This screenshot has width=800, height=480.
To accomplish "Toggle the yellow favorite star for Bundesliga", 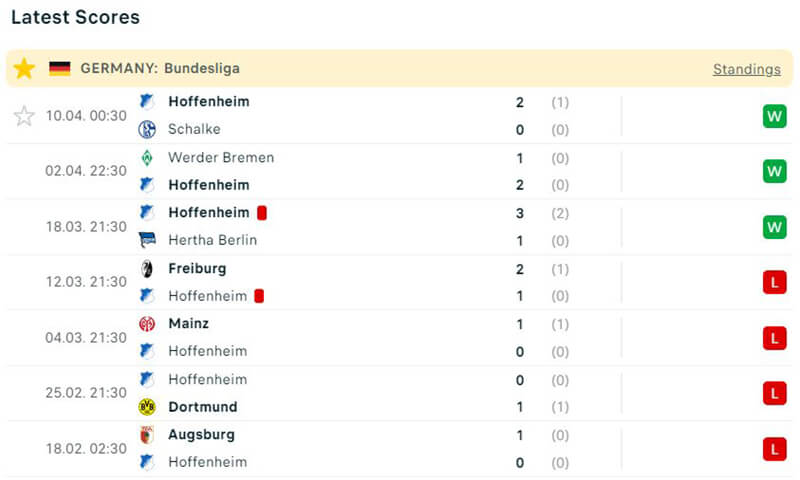I will click(x=24, y=68).
